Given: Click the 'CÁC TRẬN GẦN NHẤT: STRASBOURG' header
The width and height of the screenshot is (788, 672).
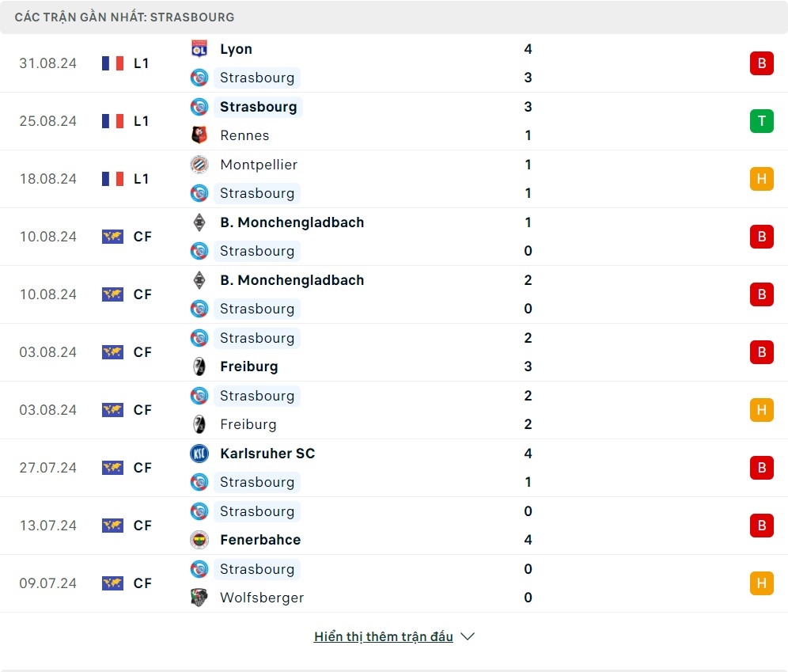Looking at the screenshot, I should click(124, 17).
